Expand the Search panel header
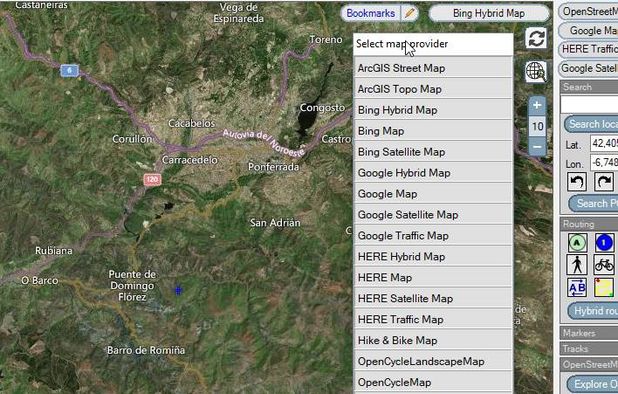 click(x=589, y=87)
